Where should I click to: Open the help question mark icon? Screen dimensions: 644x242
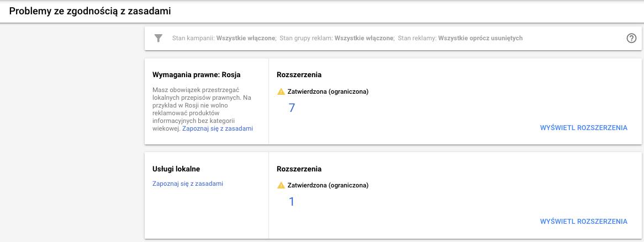[x=631, y=38]
